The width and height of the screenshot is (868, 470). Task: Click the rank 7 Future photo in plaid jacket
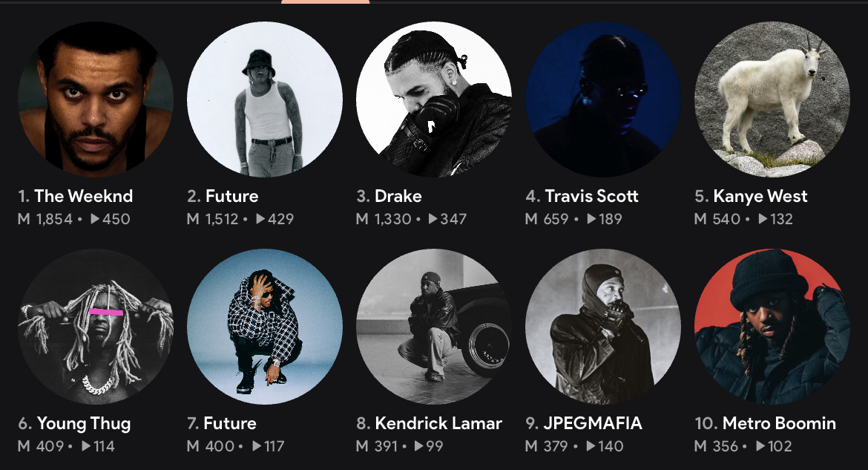point(265,327)
